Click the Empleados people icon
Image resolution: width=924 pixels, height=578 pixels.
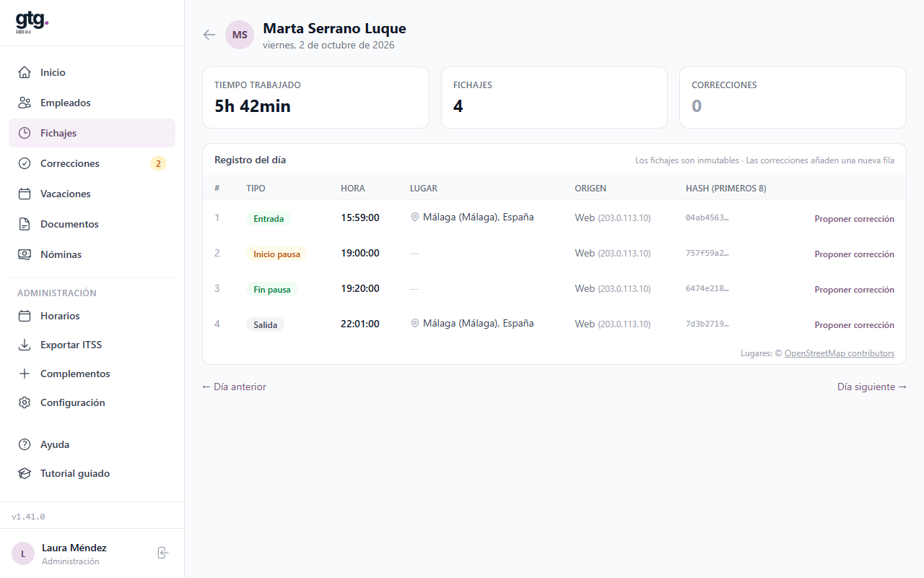25,103
